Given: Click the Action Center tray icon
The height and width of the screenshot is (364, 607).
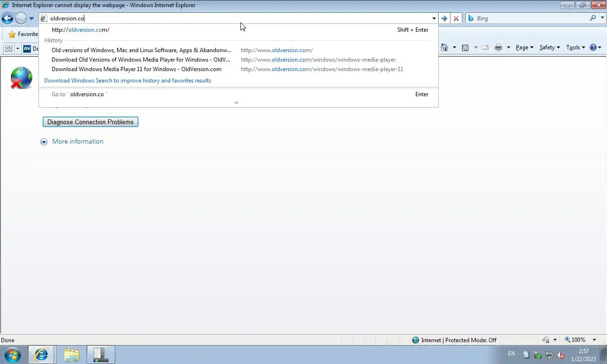Looking at the screenshot, I should click(x=526, y=355).
